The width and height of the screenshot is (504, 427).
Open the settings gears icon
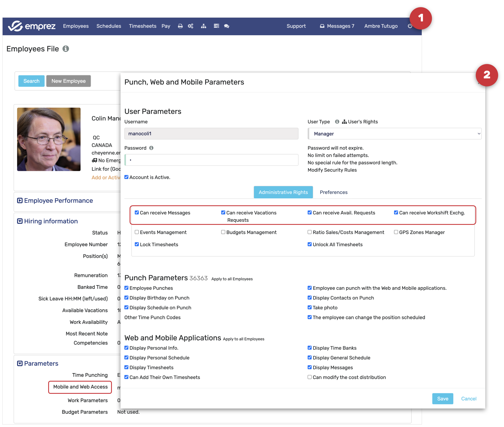pyautogui.click(x=190, y=26)
